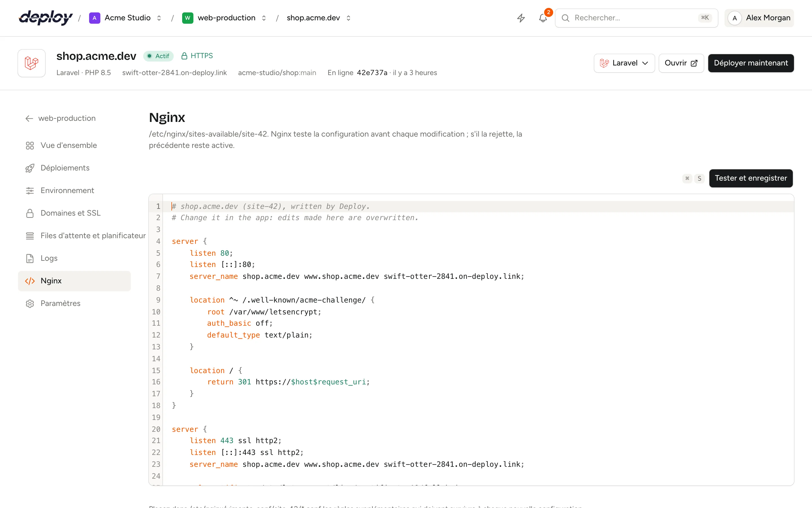Click the Logs document icon
Image resolution: width=812 pixels, height=508 pixels.
(30, 258)
